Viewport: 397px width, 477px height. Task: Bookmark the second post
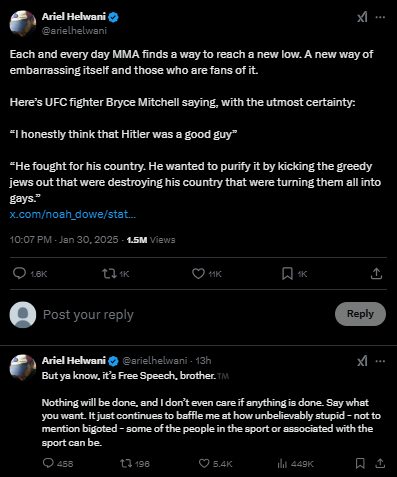tap(360, 463)
